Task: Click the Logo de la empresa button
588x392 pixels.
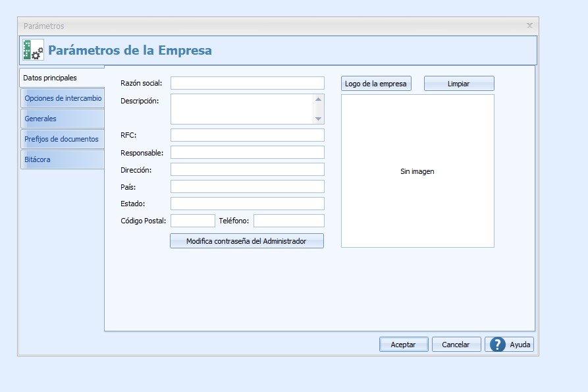Action: 376,84
